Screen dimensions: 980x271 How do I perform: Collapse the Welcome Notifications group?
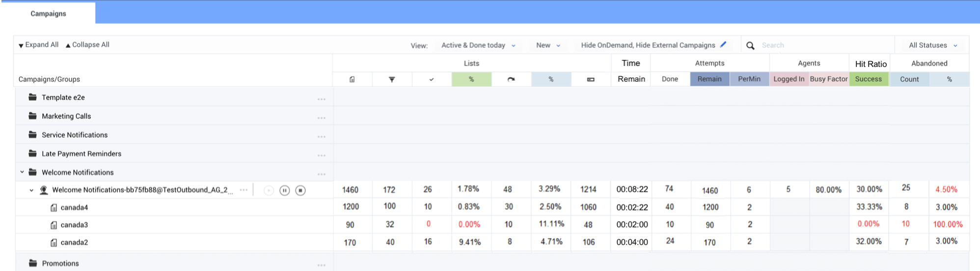point(22,172)
